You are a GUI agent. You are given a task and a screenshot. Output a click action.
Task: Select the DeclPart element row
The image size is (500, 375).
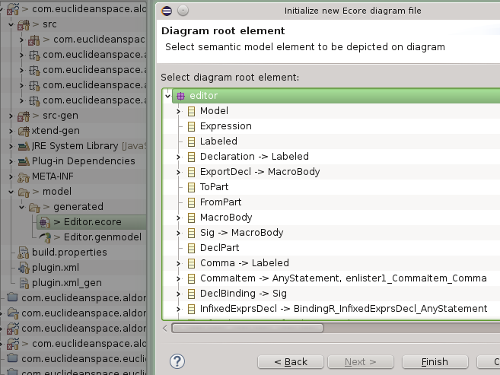click(x=331, y=248)
